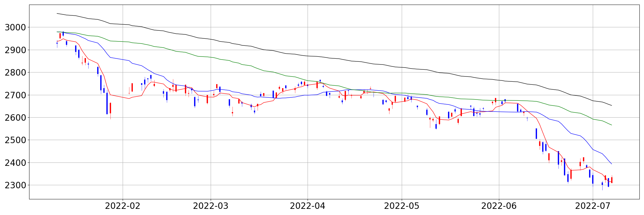Click the 3000 y-axis label

coord(15,27)
